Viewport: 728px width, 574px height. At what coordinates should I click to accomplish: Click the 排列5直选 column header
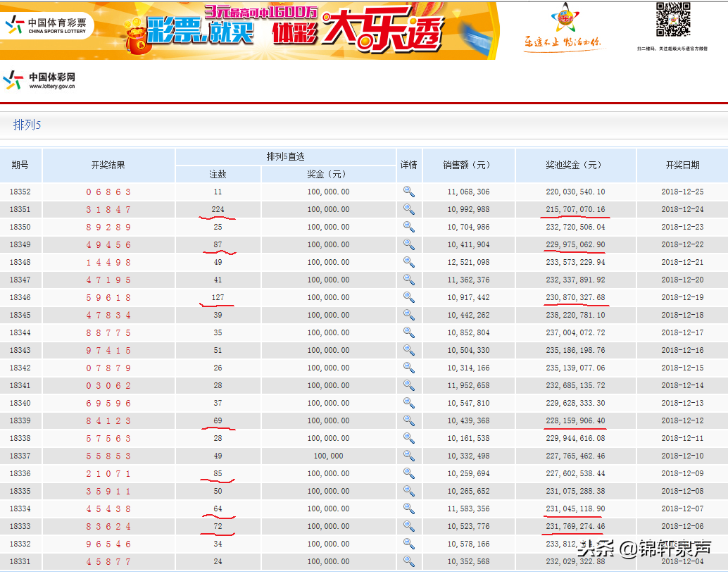286,156
